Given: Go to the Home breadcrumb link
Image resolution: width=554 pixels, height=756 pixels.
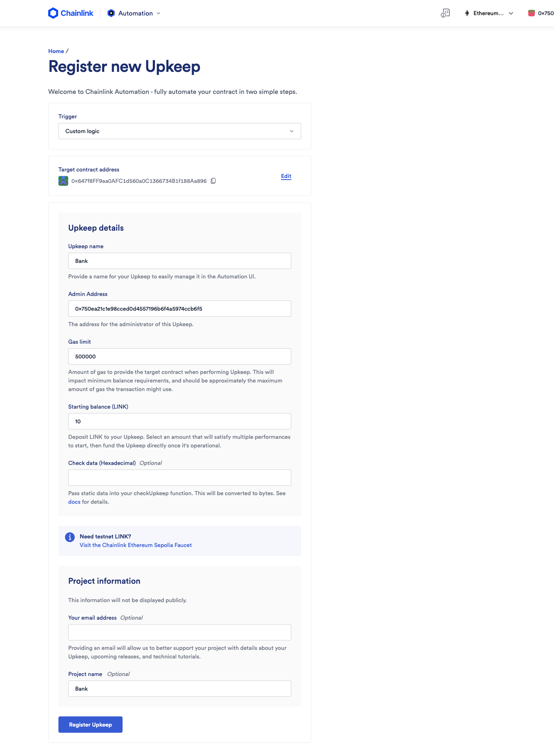Looking at the screenshot, I should (x=56, y=51).
